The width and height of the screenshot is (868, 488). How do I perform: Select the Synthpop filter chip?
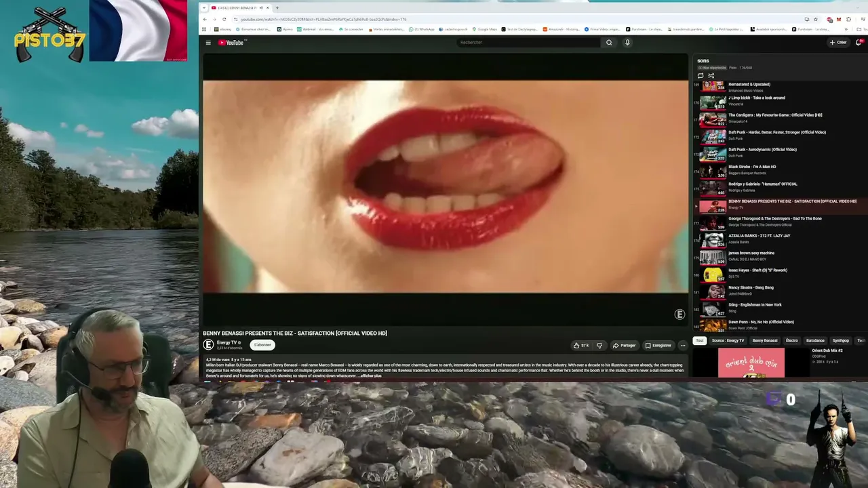click(x=841, y=340)
